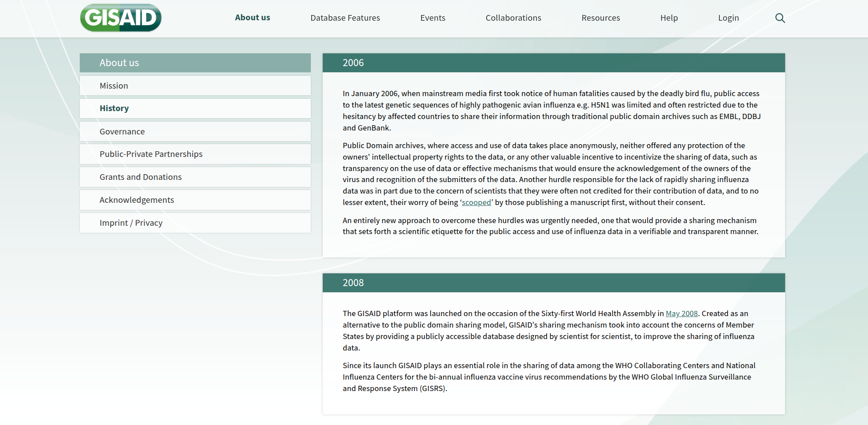868x425 pixels.
Task: Click paragraph starting 'An entirely new approach'
Action: pos(551,226)
